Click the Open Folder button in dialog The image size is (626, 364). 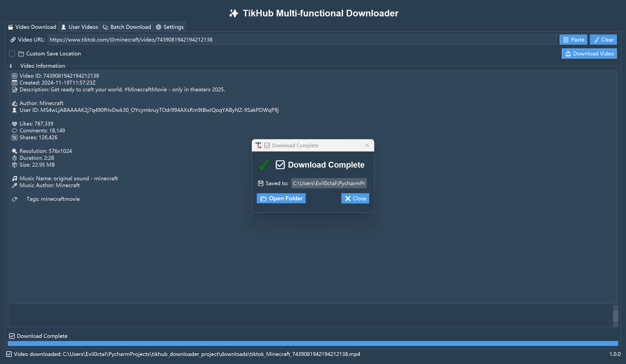point(281,198)
